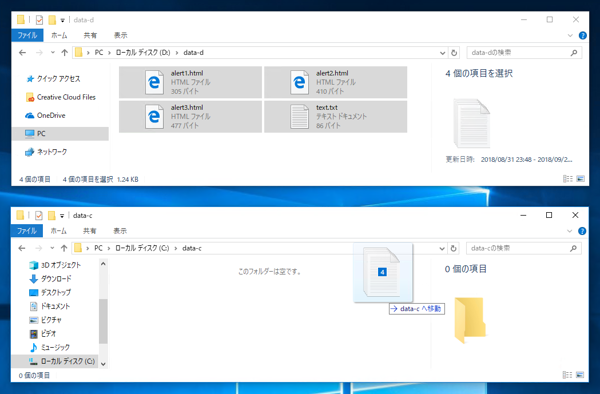600x394 pixels.
Task: Click properties quick access icon in data-d window
Action: 39,20
